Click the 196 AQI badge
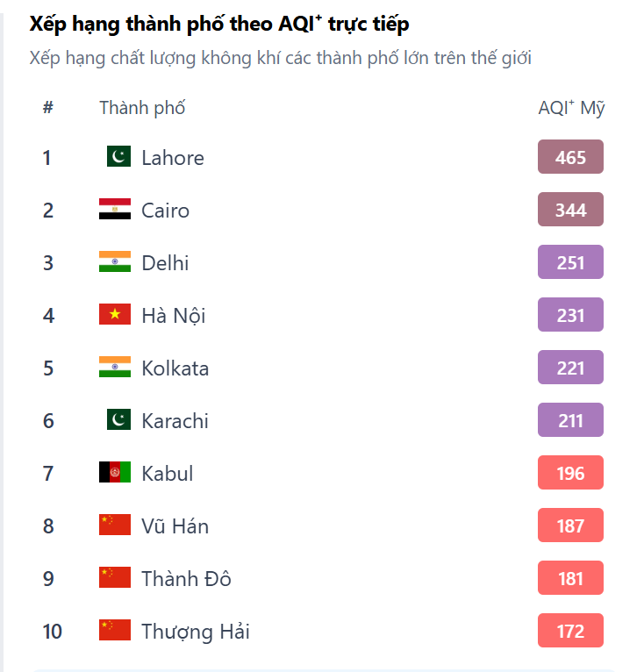 (570, 474)
